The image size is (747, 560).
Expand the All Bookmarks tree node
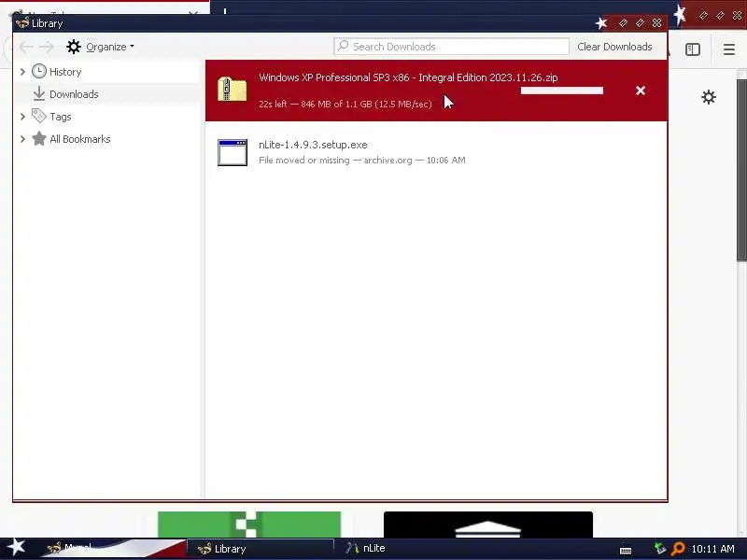coord(22,138)
